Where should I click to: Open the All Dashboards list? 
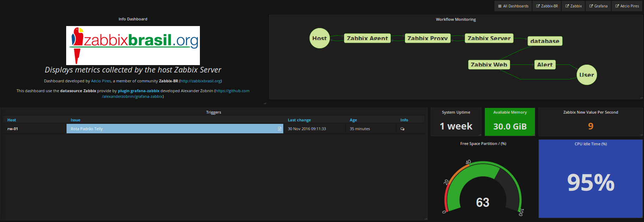513,6
